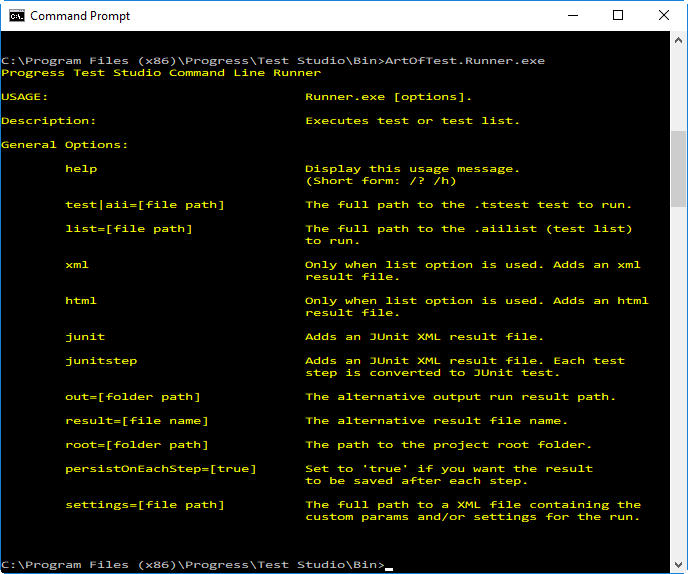The image size is (688, 574).
Task: Click the 'xml' option name
Action: tap(77, 265)
